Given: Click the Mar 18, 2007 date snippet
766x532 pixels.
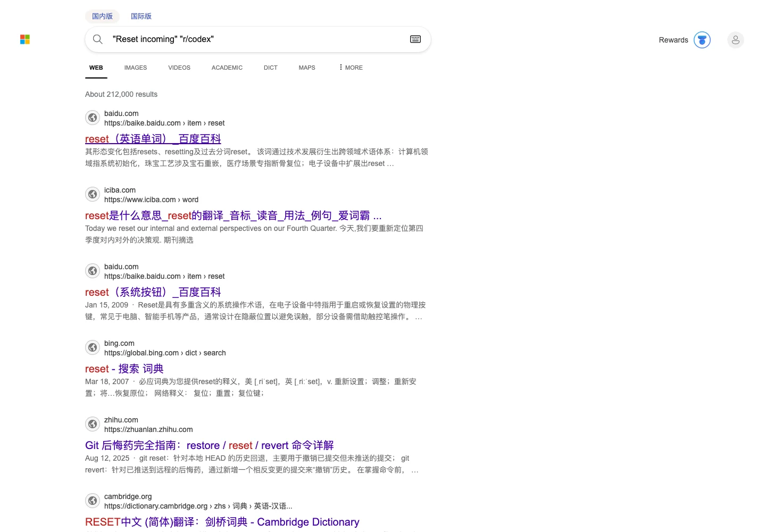Looking at the screenshot, I should (x=107, y=381).
